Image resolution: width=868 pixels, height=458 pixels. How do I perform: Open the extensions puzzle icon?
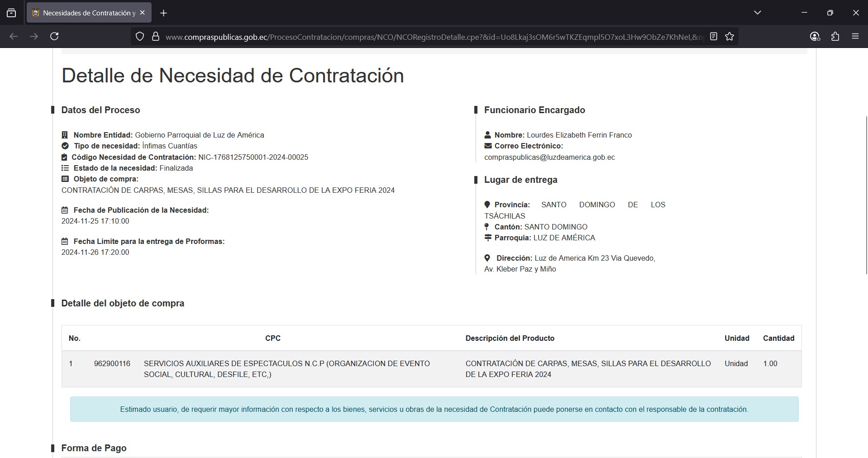pyautogui.click(x=835, y=36)
